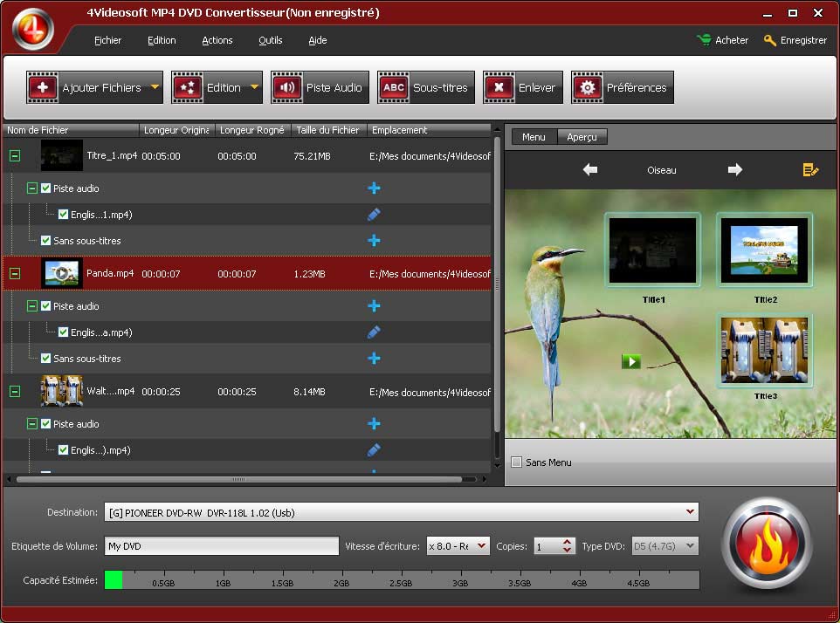Click plus icon for Titre_1 audio track

(x=374, y=188)
